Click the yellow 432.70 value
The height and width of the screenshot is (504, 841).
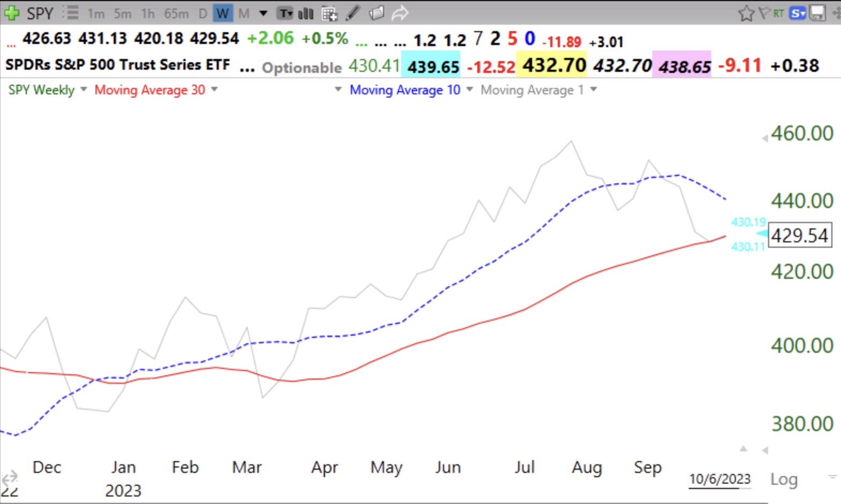[551, 65]
